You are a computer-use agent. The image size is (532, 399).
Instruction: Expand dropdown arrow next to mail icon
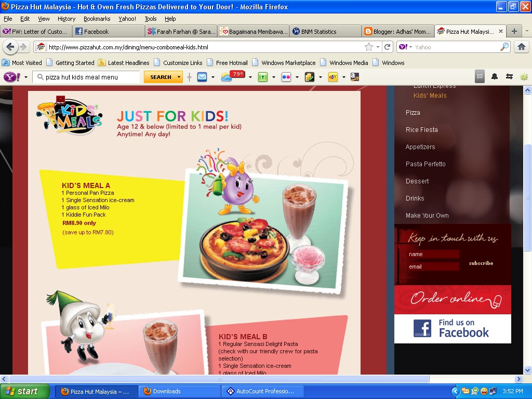(212, 77)
